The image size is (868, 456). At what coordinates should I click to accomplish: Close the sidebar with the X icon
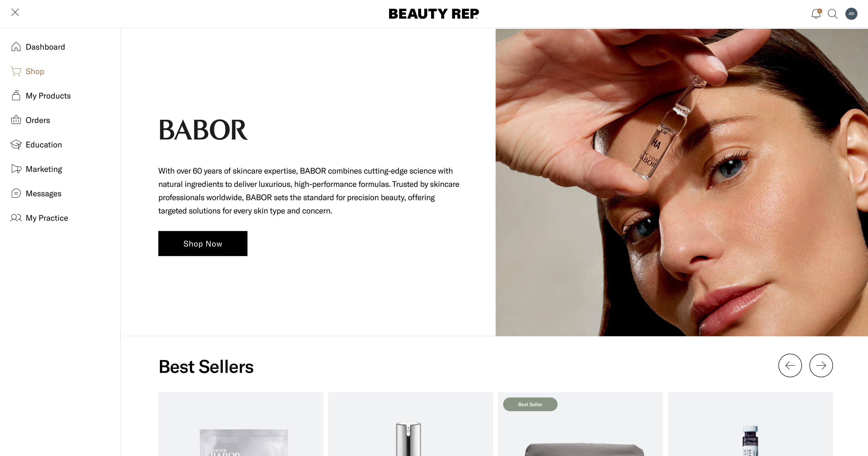point(15,13)
